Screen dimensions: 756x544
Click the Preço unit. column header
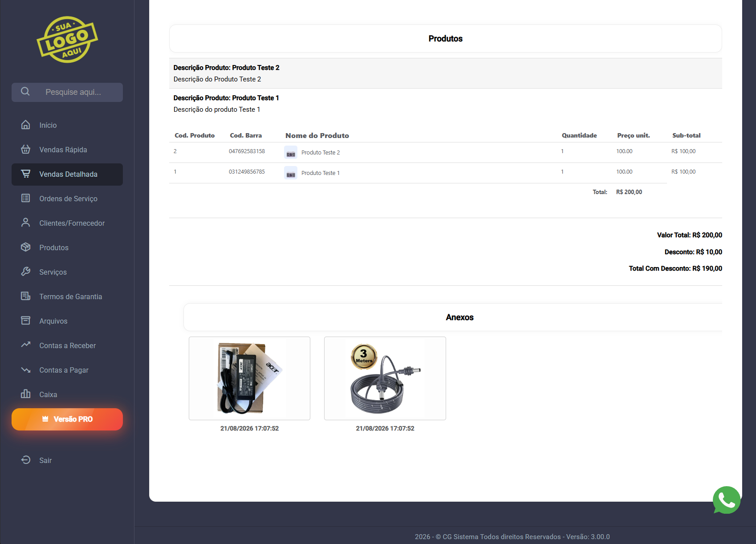pyautogui.click(x=634, y=135)
